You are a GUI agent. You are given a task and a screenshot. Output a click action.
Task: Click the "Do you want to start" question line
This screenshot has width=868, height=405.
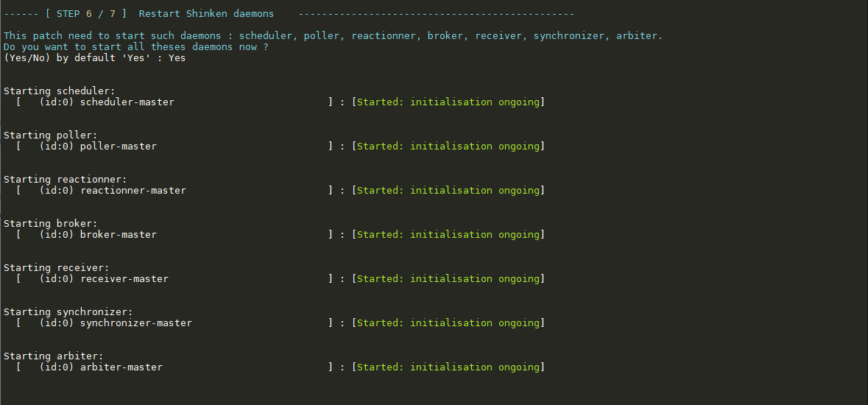[x=135, y=47]
